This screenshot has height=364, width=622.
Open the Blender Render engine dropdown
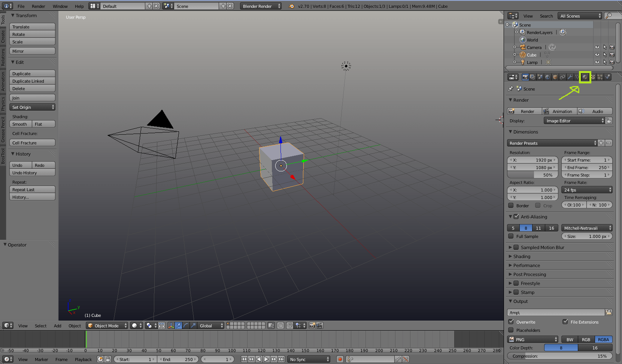point(261,6)
